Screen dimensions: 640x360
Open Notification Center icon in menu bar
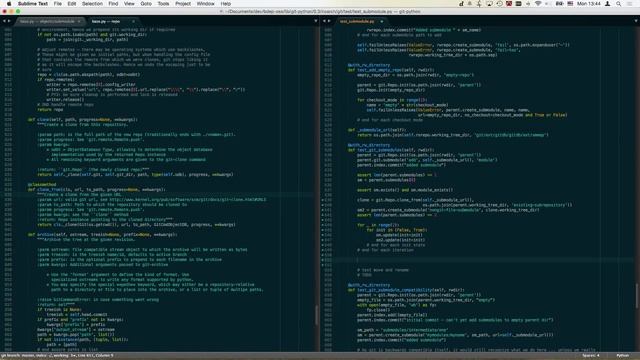pos(630,4)
